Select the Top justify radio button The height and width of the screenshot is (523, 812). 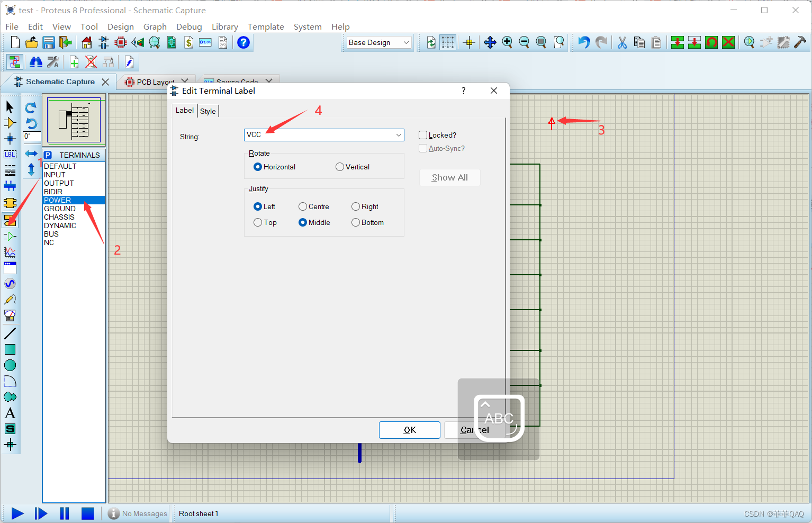(258, 222)
